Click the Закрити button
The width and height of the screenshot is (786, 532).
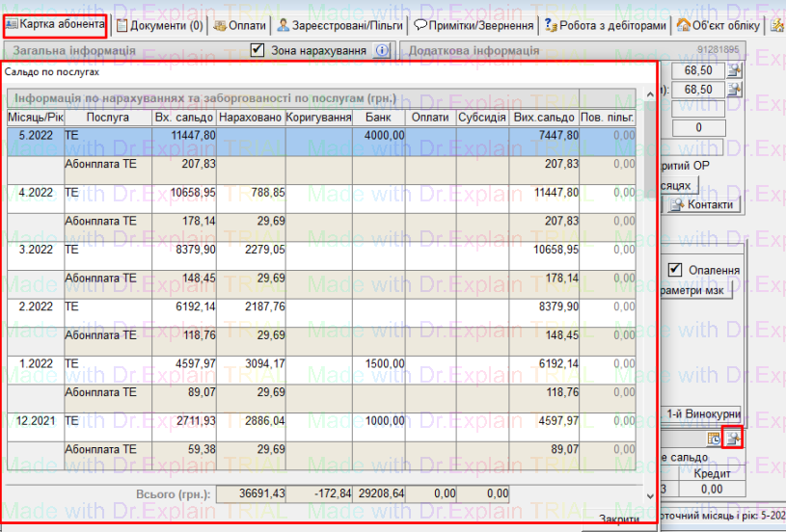pyautogui.click(x=618, y=519)
